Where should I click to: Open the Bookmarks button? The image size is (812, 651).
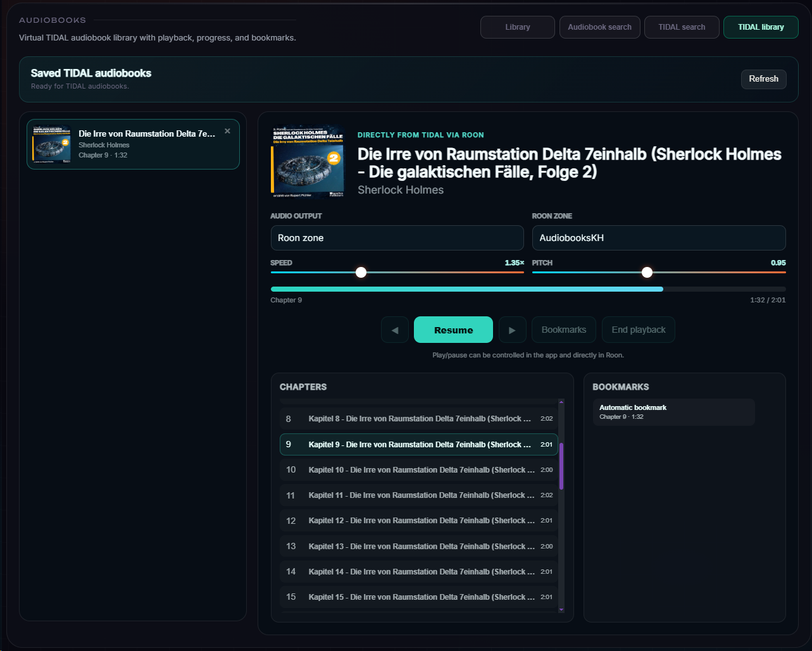click(564, 330)
